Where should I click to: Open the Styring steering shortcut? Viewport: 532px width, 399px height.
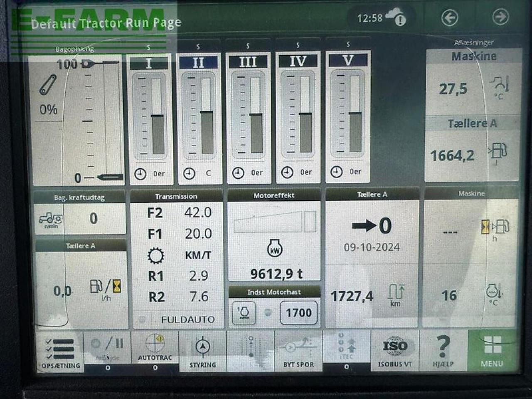click(202, 351)
